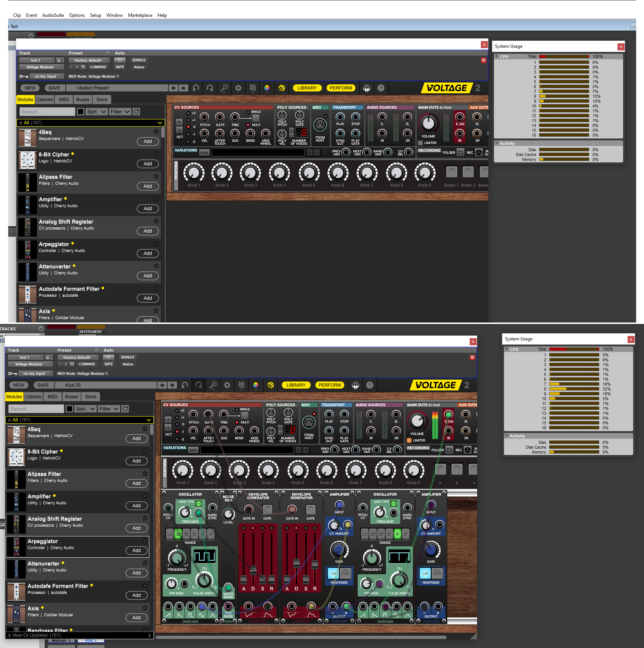The height and width of the screenshot is (648, 644).
Task: Click the 8-Bit Cipher thumbnail in the Kick 05 window
Action: click(16, 457)
